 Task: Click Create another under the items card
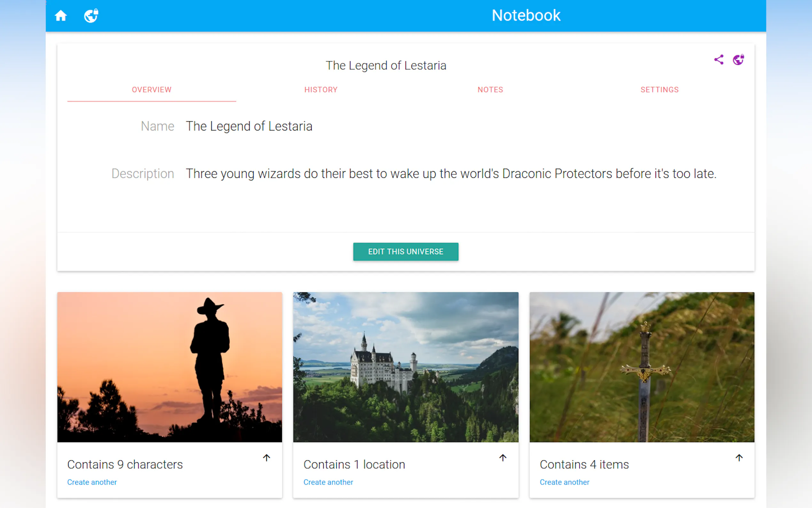point(565,482)
